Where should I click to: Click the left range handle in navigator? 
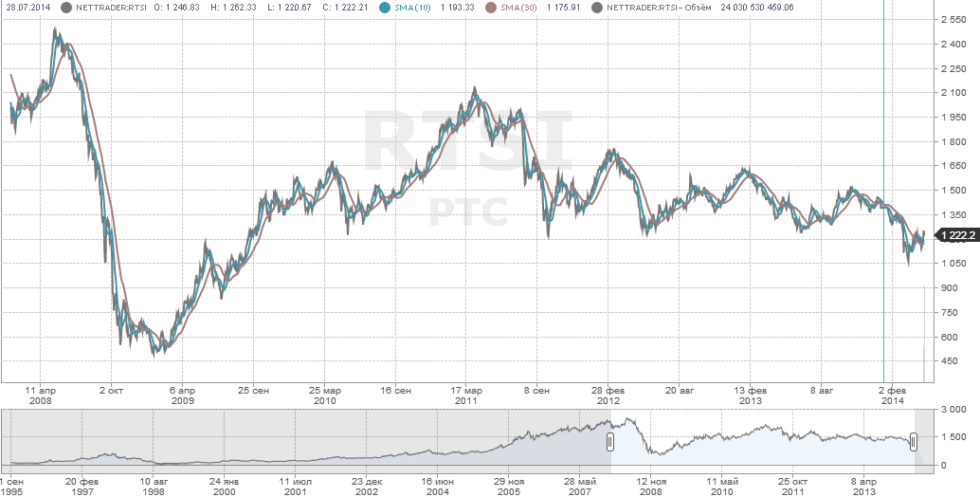(x=610, y=442)
